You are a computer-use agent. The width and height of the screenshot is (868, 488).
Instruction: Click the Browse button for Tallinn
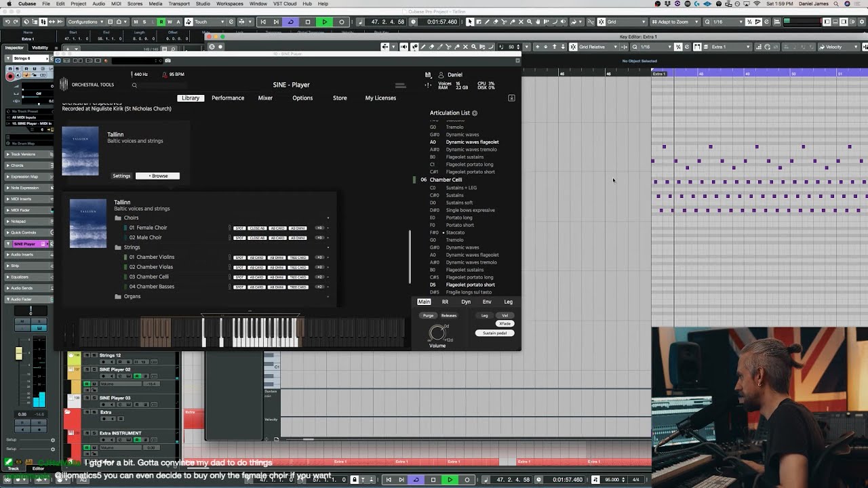click(x=157, y=176)
